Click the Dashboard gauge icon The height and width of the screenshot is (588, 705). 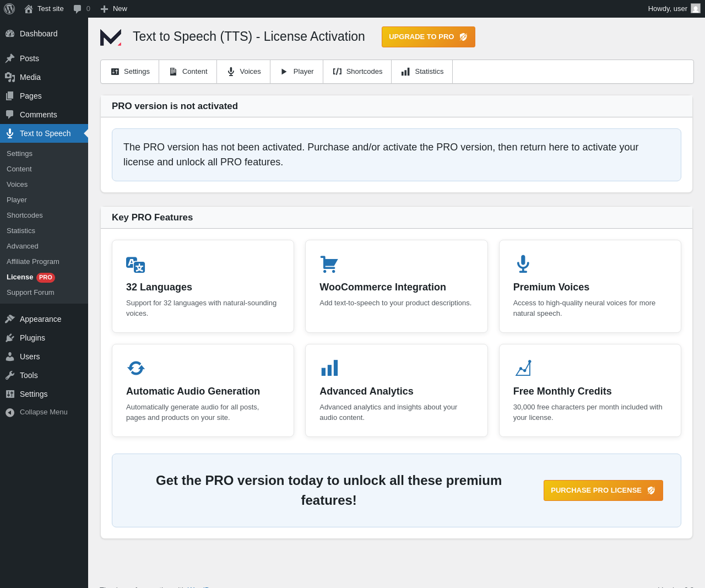pyautogui.click(x=10, y=34)
